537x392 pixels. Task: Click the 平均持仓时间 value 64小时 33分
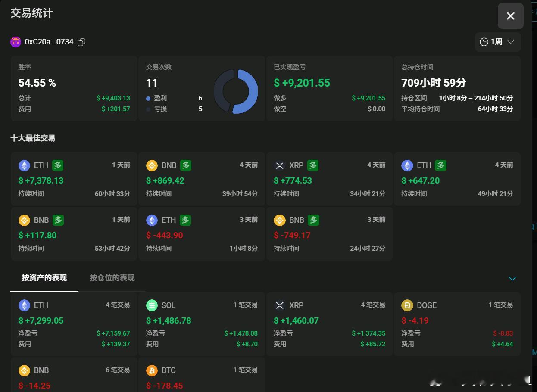click(495, 109)
